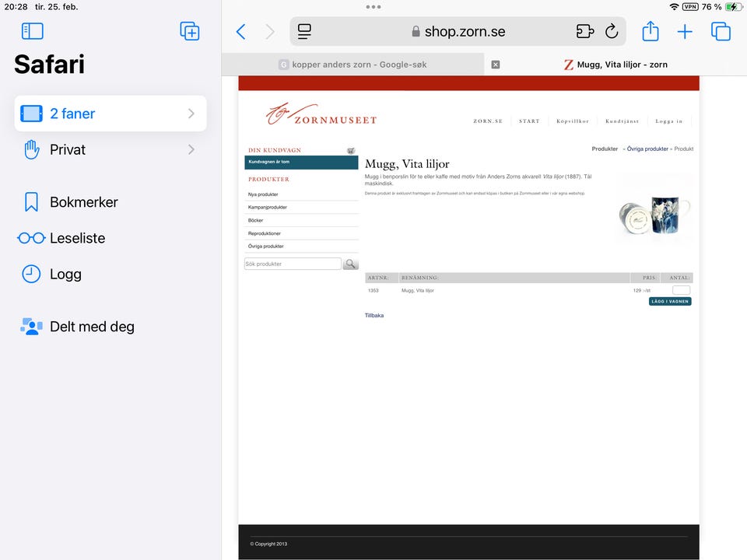Click article number 1353
747x560 pixels.
click(373, 290)
